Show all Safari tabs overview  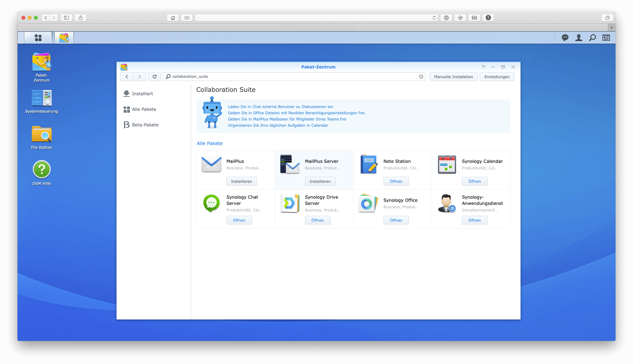click(607, 18)
